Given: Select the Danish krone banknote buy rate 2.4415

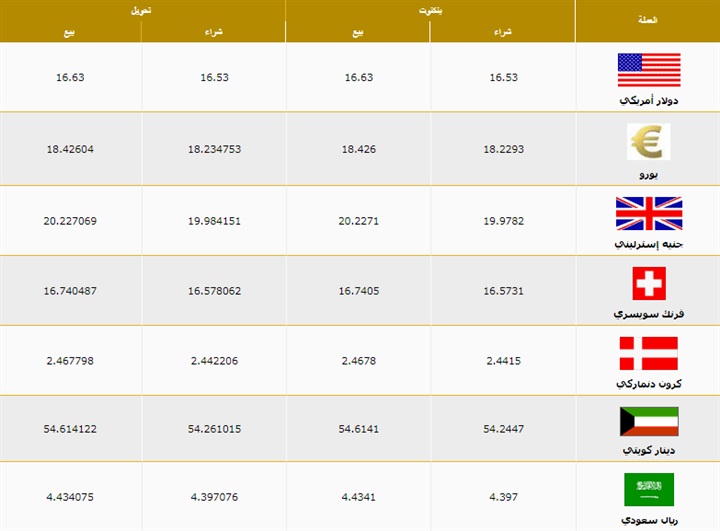Looking at the screenshot, I should click(502, 361).
